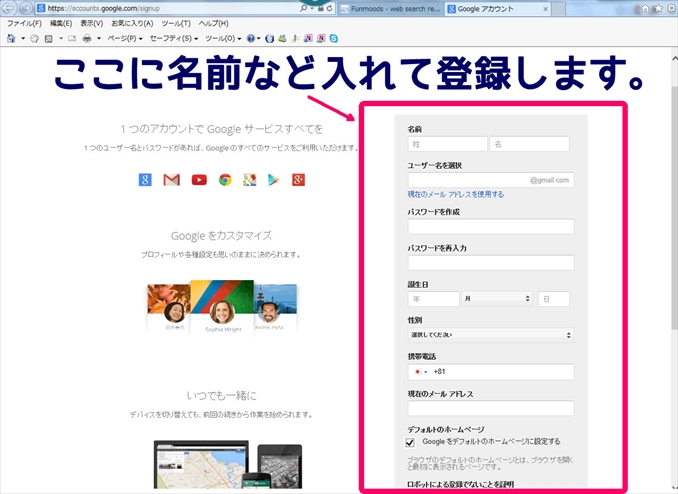Click the Messenger people icon in command bar
Image resolution: width=678 pixels, height=494 pixels.
point(282,38)
